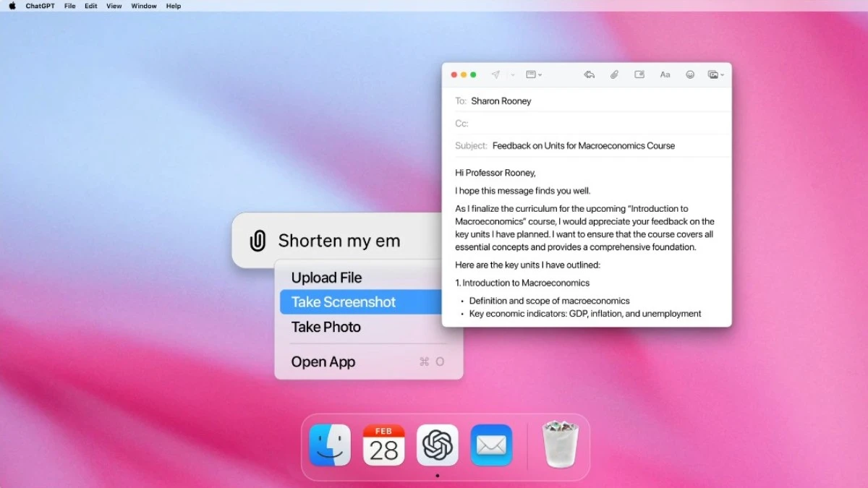Click the insert markup icon in Mail toolbar

pyautogui.click(x=639, y=74)
